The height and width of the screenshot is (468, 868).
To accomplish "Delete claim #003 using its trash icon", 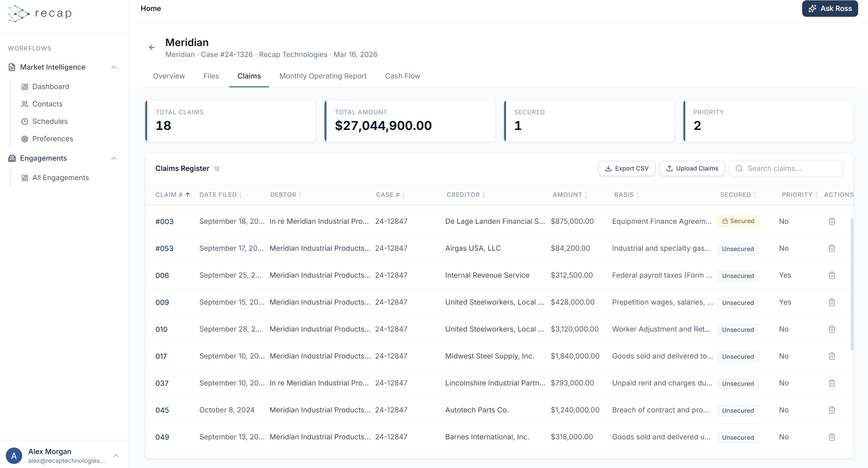I will tap(832, 221).
